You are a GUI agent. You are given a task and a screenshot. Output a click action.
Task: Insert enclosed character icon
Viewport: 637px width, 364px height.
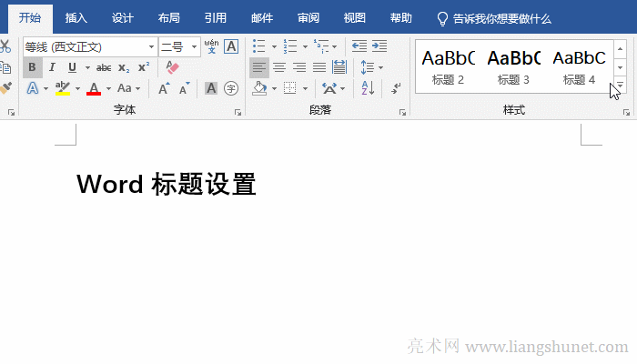231,88
